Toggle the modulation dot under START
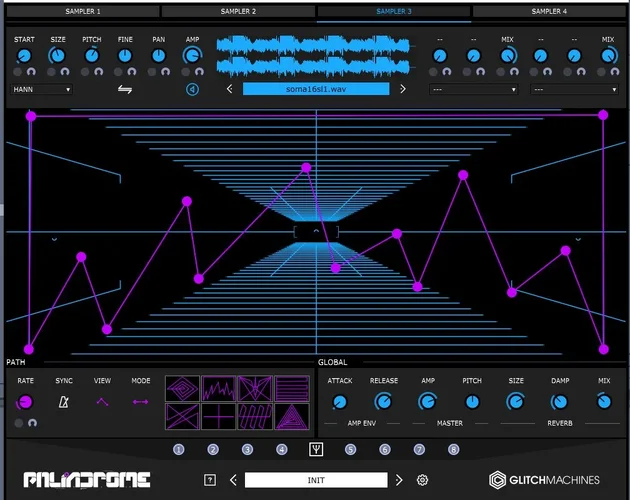The image size is (630, 500). (17, 72)
